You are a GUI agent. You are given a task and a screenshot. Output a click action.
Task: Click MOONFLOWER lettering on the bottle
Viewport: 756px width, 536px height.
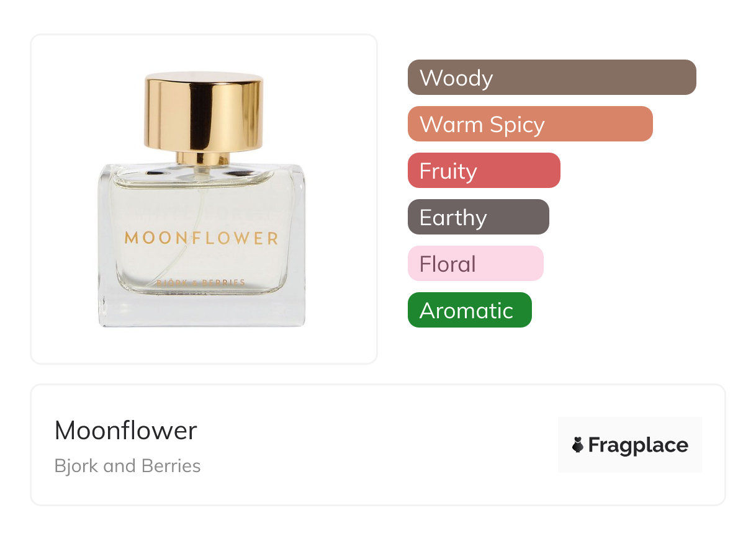click(x=202, y=238)
